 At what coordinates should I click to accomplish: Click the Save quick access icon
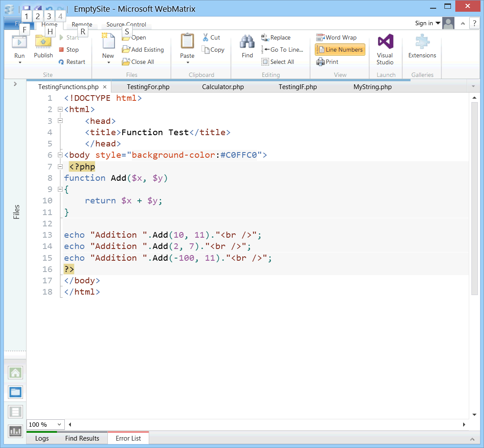[x=27, y=8]
